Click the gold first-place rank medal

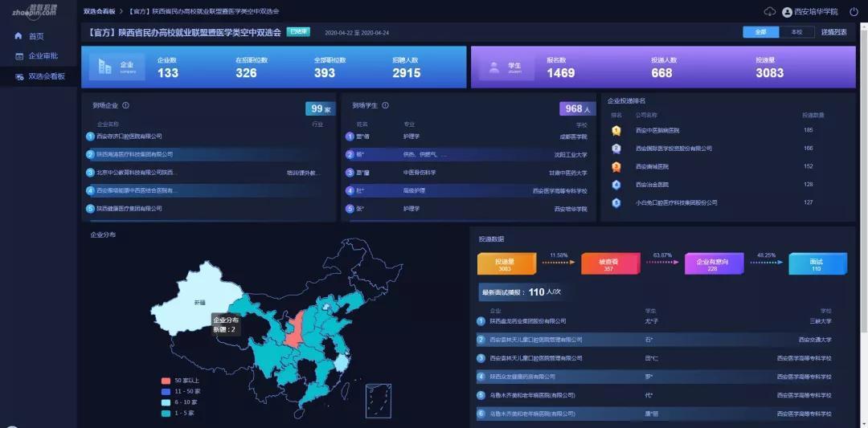(x=616, y=130)
